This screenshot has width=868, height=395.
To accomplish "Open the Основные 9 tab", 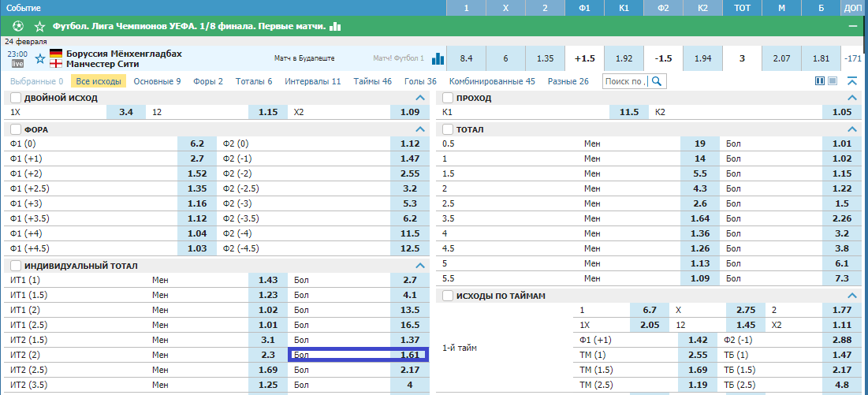I will coord(157,81).
